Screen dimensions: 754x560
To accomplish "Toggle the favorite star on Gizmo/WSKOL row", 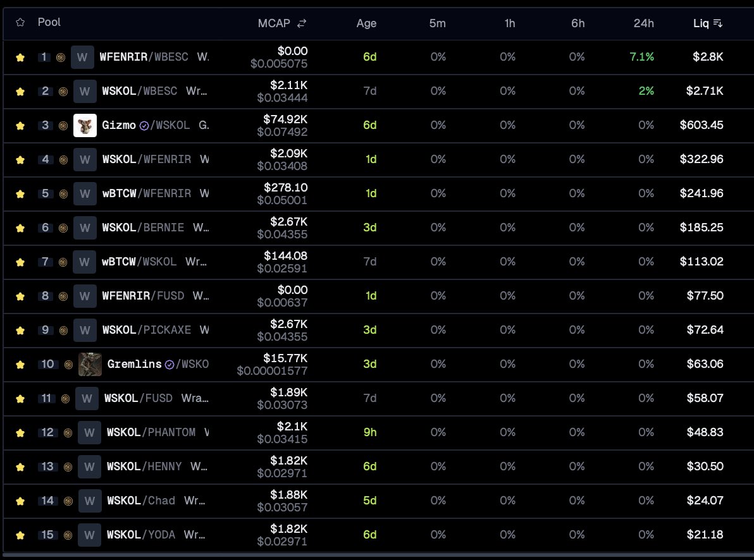I will click(x=20, y=125).
